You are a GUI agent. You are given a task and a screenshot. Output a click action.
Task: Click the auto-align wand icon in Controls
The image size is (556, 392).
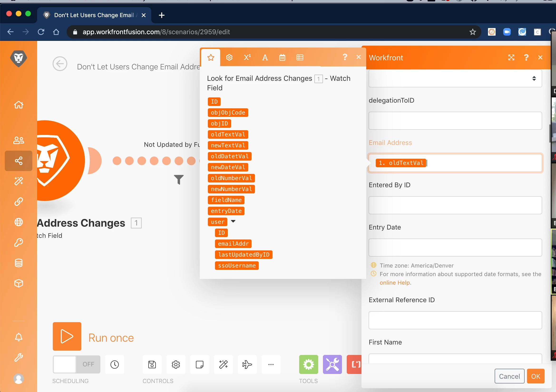point(223,364)
